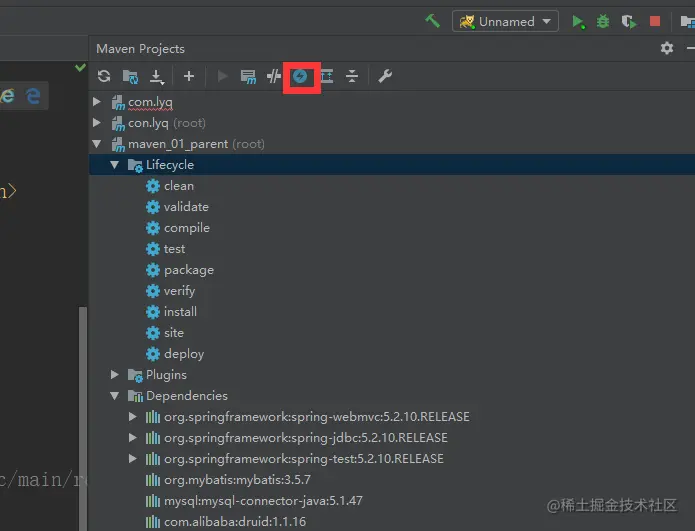Viewport: 695px width, 531px height.
Task: Click the green checkmark inspection indicator
Action: (x=80, y=67)
